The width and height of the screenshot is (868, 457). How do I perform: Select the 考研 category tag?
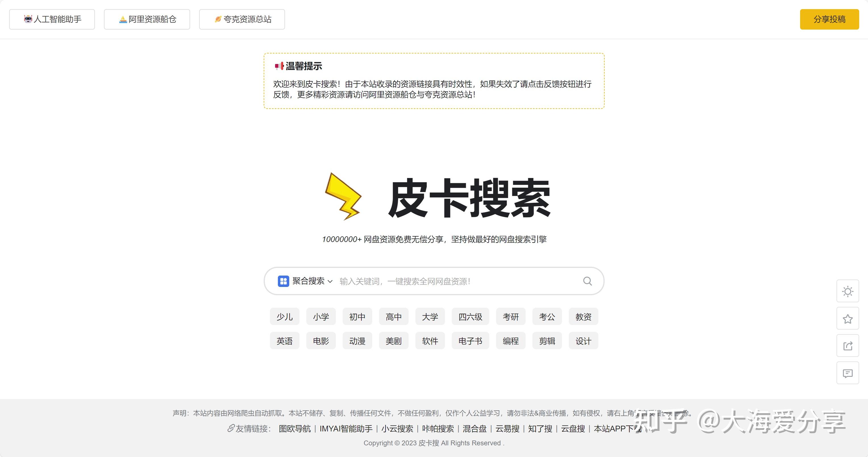(x=511, y=317)
